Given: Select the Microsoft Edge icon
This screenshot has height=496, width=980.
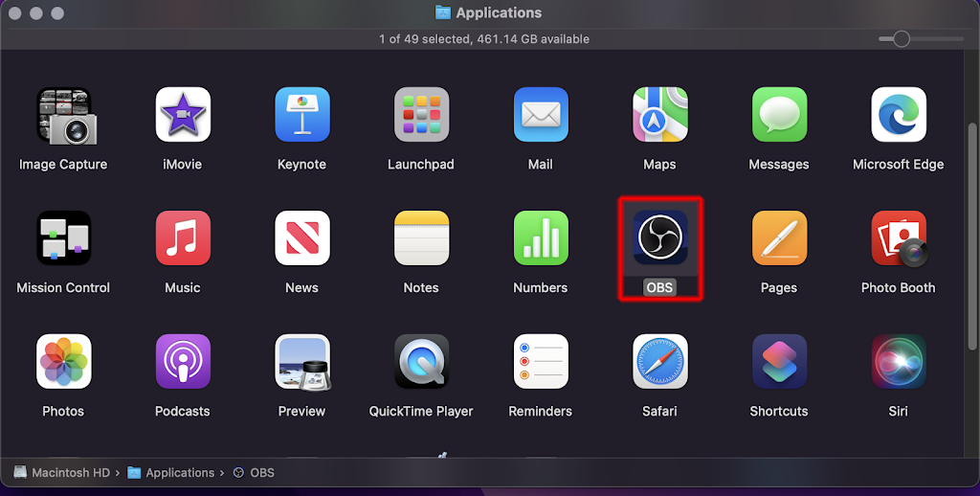Looking at the screenshot, I should [x=898, y=115].
